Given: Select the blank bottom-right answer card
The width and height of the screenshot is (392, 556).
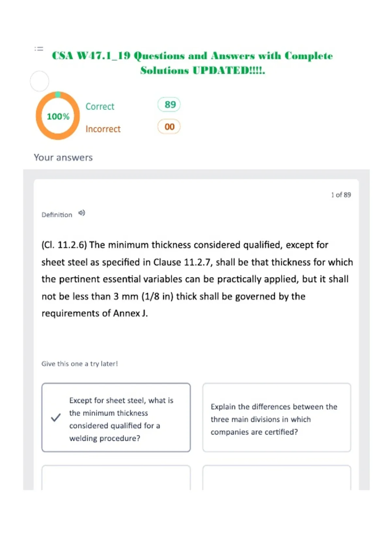Looking at the screenshot, I should tap(277, 478).
